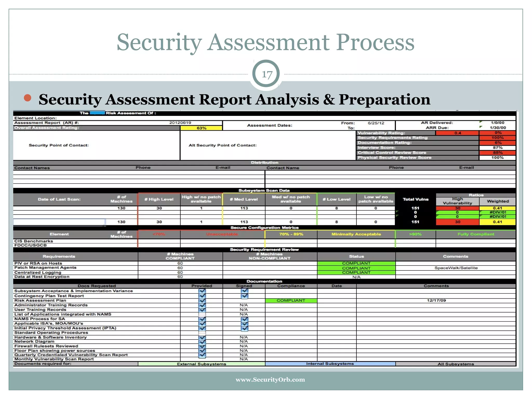Select the External Subsystems legend cell
Screen dimensions: 532x399
(202, 364)
